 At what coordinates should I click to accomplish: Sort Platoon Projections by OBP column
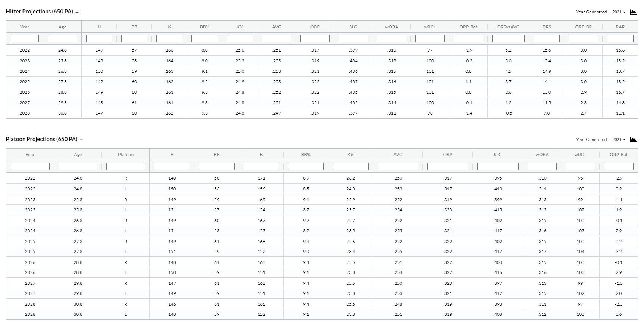[448, 155]
